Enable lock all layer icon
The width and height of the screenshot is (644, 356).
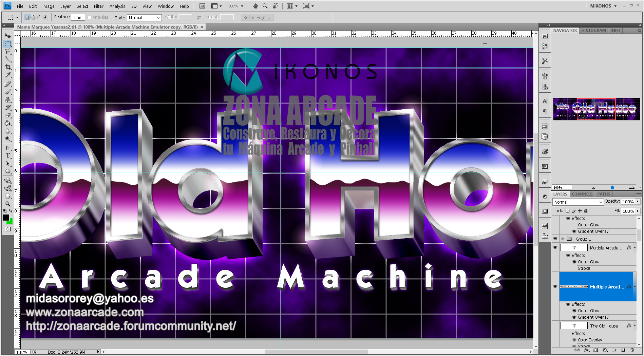point(586,211)
